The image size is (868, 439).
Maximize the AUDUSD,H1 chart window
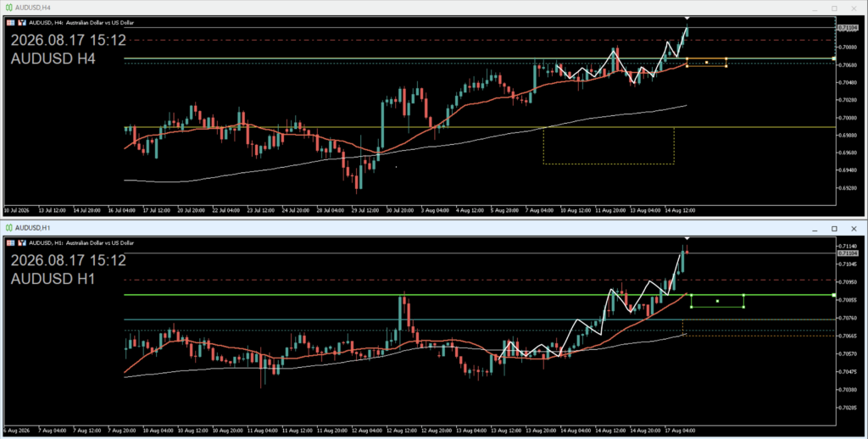click(834, 229)
